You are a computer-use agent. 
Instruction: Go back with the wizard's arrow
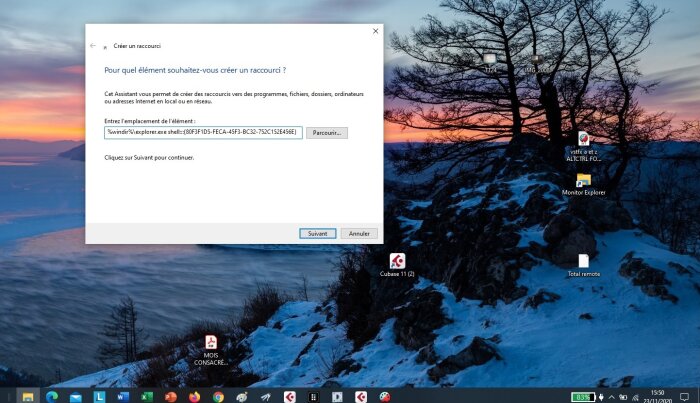pos(93,46)
